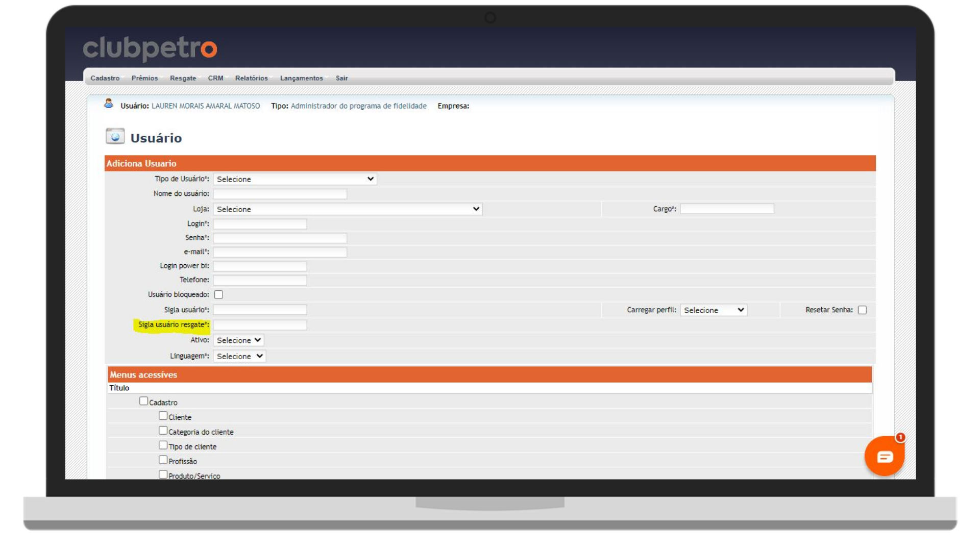The height and width of the screenshot is (551, 980).
Task: Click the Cargo text field
Action: point(726,209)
